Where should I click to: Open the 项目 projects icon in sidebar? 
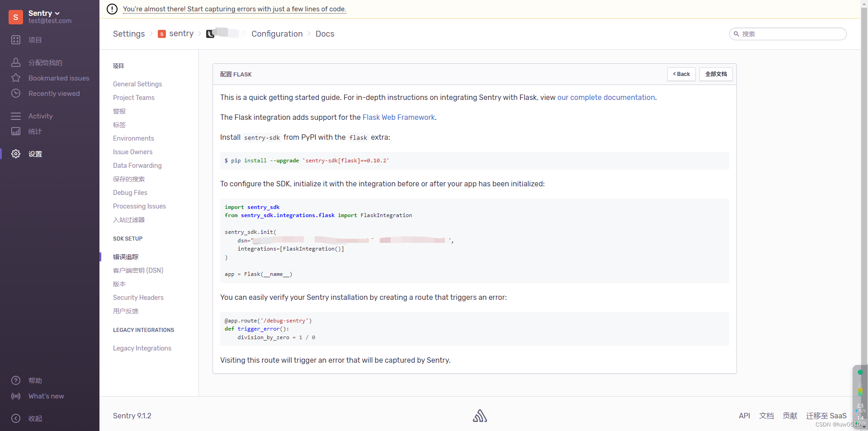point(16,40)
